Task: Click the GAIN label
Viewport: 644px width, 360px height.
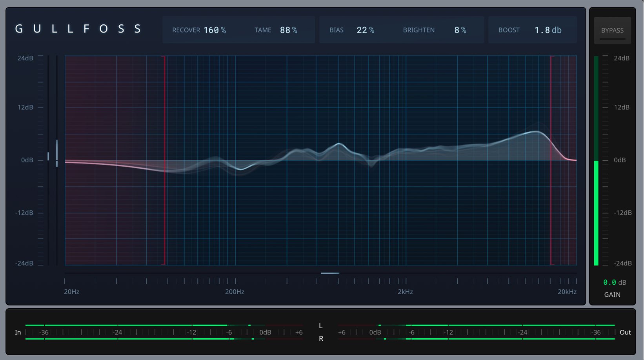Action: click(x=612, y=295)
